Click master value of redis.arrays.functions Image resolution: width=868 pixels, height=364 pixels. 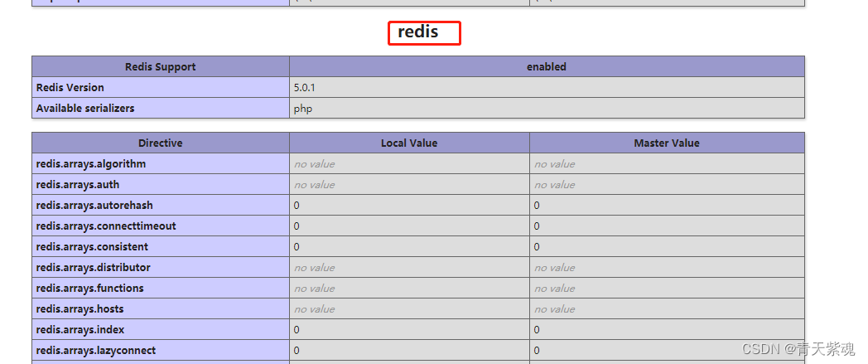coord(554,288)
